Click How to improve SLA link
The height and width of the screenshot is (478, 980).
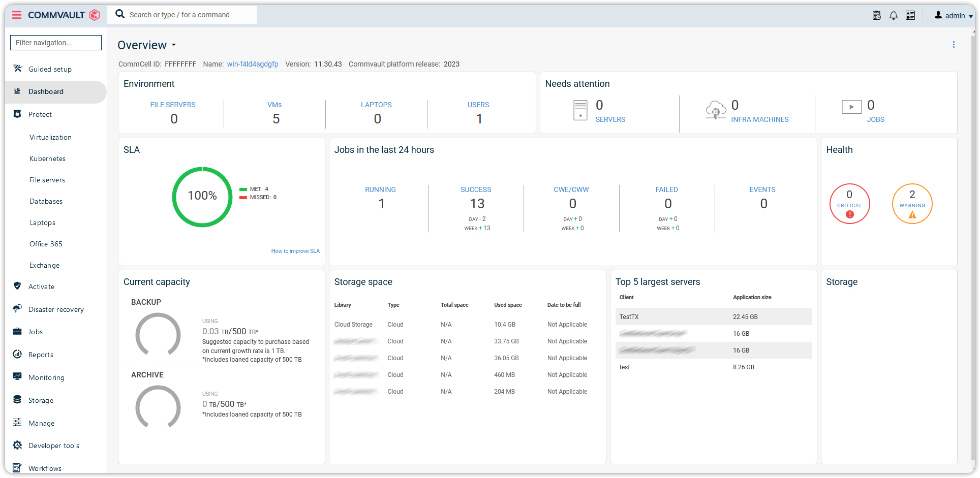coord(295,251)
